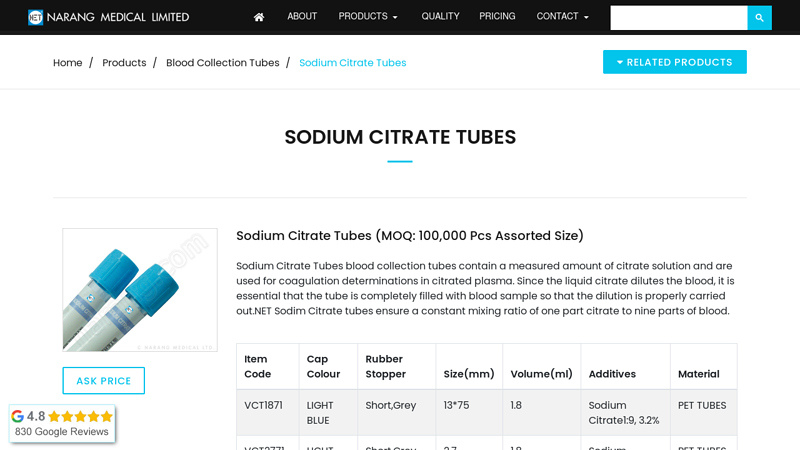Select the Sodium Citrate1:9, 3.2% cell
Image resolution: width=800 pixels, height=450 pixels.
click(625, 413)
